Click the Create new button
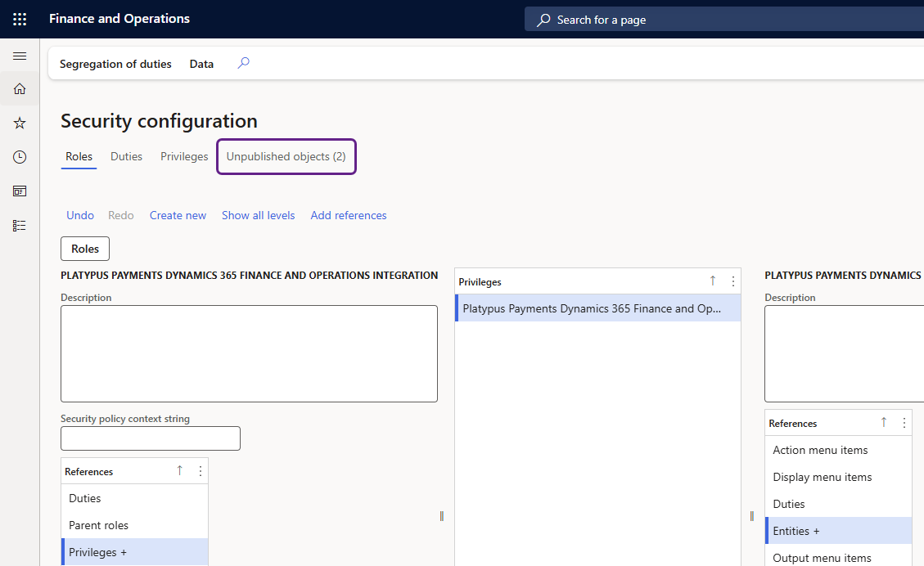This screenshot has width=924, height=566. click(178, 215)
